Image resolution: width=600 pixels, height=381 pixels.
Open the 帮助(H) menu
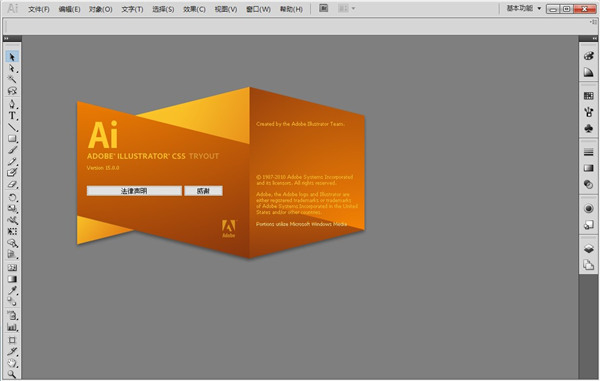(x=291, y=9)
